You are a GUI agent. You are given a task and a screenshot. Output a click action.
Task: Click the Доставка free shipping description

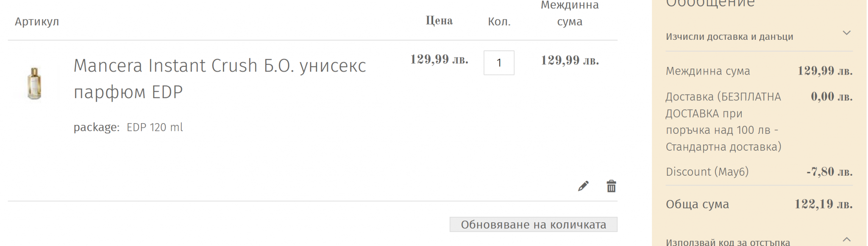pyautogui.click(x=723, y=122)
